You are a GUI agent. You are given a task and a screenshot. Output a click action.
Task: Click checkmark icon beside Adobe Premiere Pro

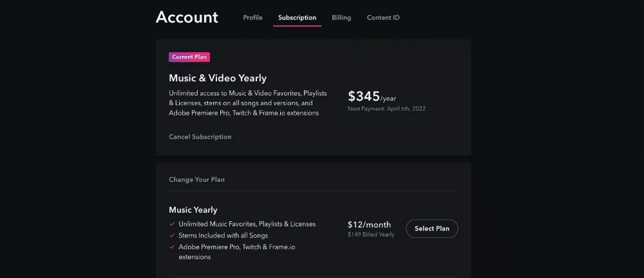click(172, 247)
